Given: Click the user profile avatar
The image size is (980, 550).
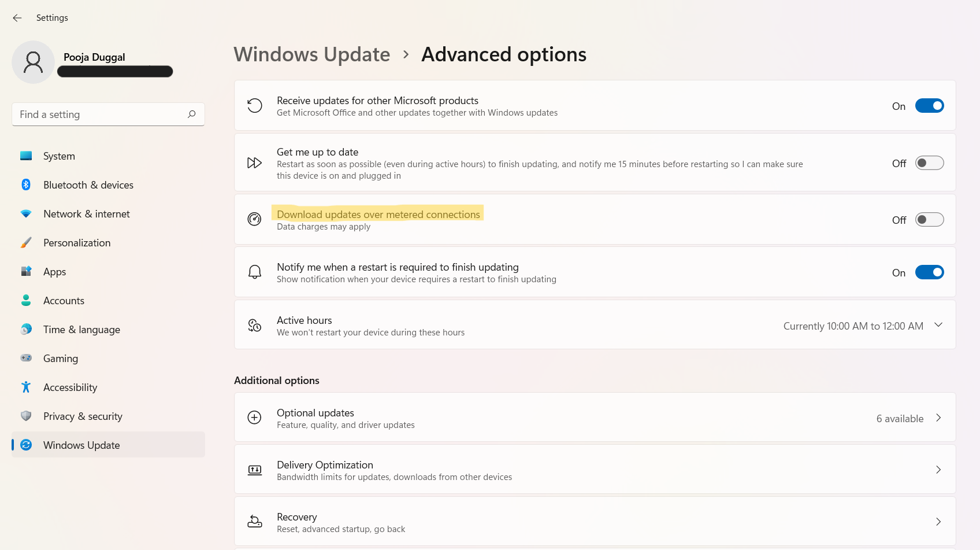Looking at the screenshot, I should tap(33, 62).
